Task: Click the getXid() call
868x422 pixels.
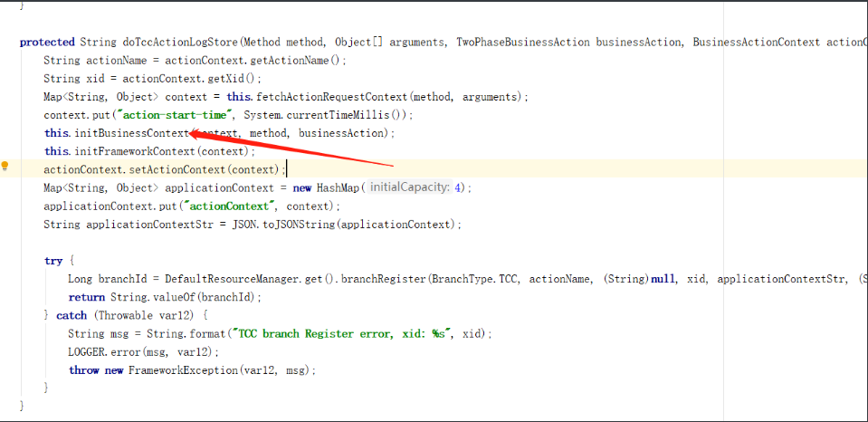Action: (x=232, y=79)
